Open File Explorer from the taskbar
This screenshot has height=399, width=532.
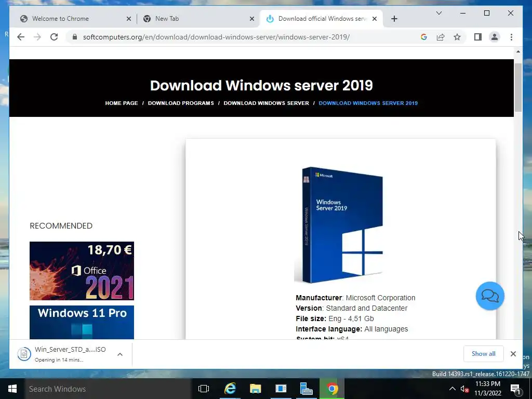pyautogui.click(x=256, y=389)
